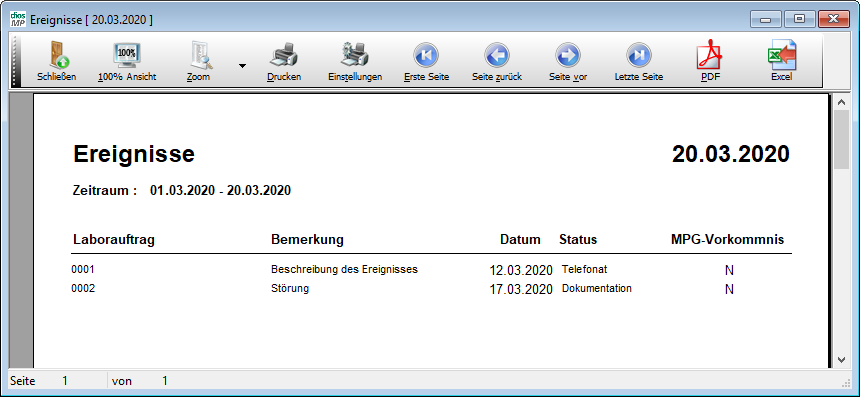The image size is (860, 397).
Task: Click the Bemerkung column header
Action: [307, 240]
